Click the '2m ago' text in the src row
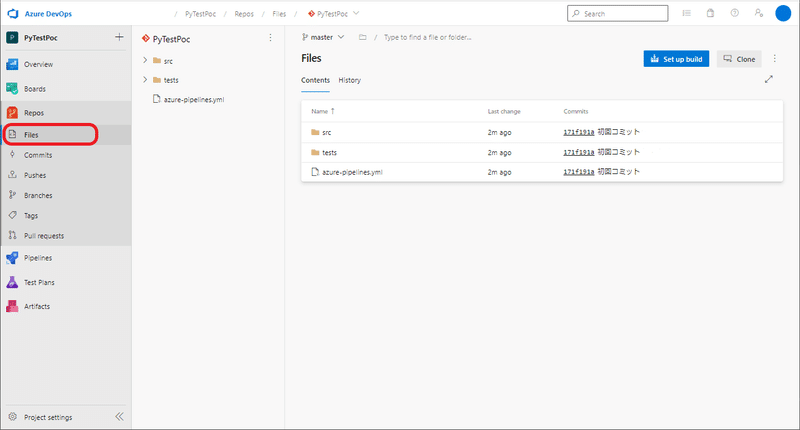 pos(499,132)
